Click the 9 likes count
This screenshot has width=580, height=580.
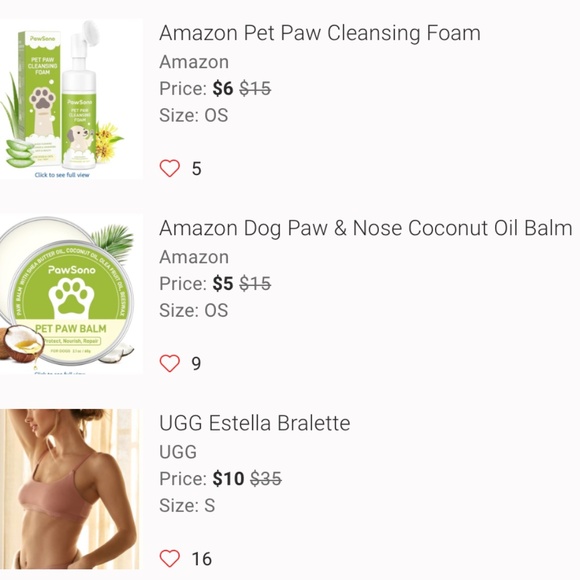[196, 364]
